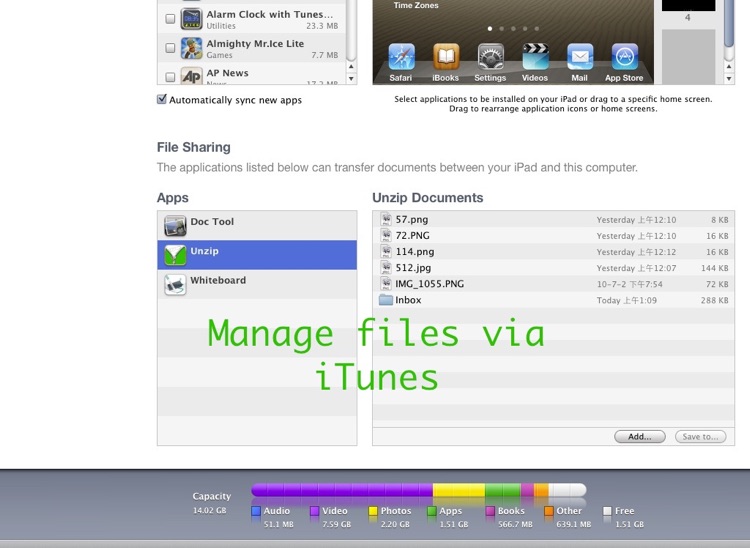Click the 72.PNG file icon
750x548 pixels.
[x=386, y=235]
